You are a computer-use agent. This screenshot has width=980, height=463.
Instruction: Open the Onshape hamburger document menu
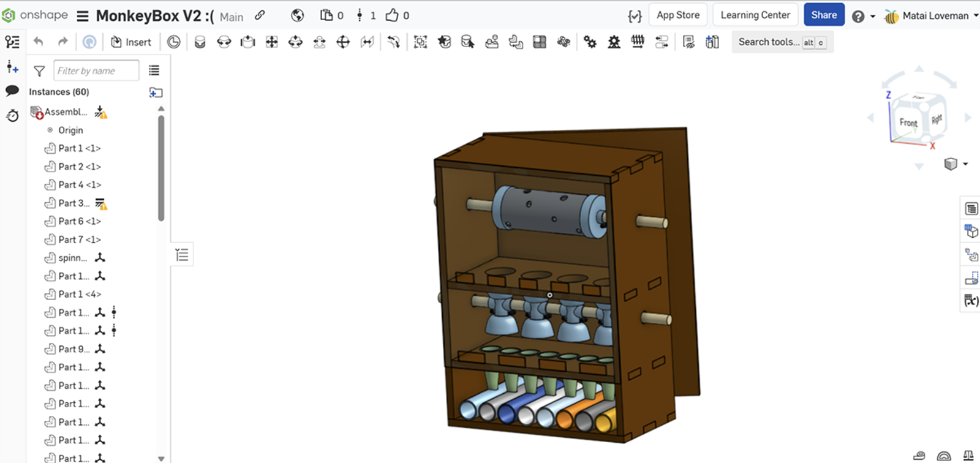point(83,16)
